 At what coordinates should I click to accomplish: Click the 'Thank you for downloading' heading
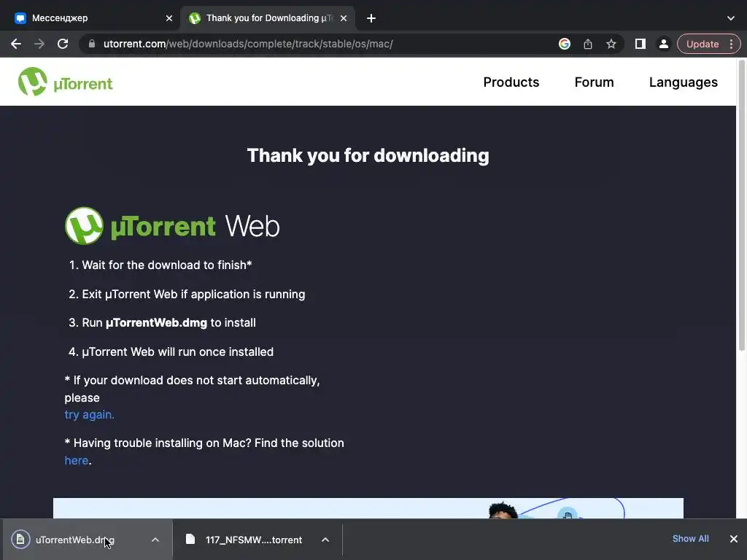point(368,156)
